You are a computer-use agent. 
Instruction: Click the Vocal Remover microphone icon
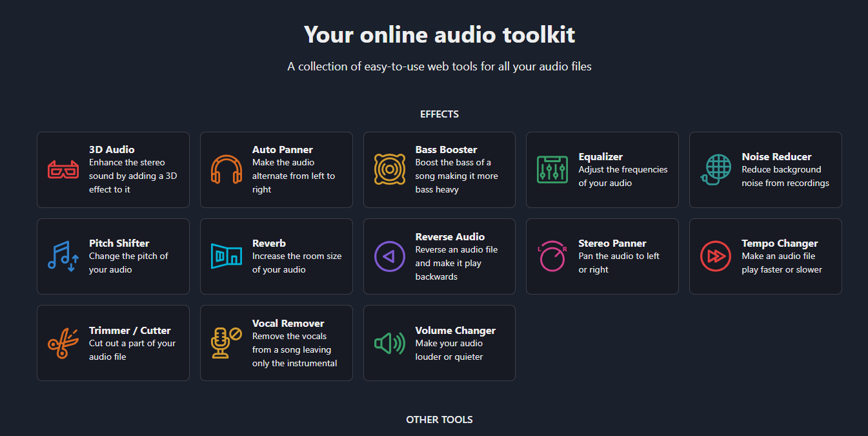pos(227,343)
